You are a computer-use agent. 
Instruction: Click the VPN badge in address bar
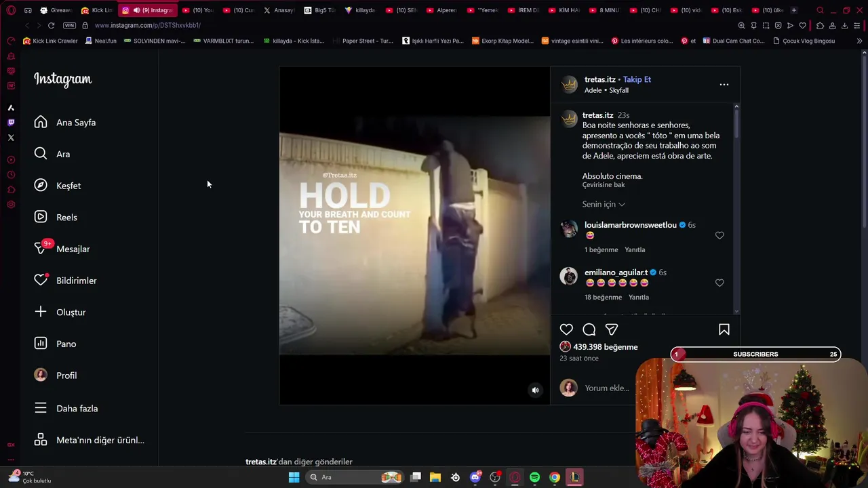pos(69,25)
